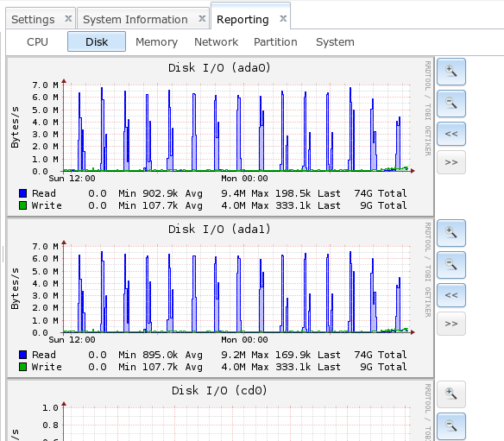Zoom out on the ada1 disk graph
This screenshot has height=441, width=504.
pyautogui.click(x=451, y=265)
